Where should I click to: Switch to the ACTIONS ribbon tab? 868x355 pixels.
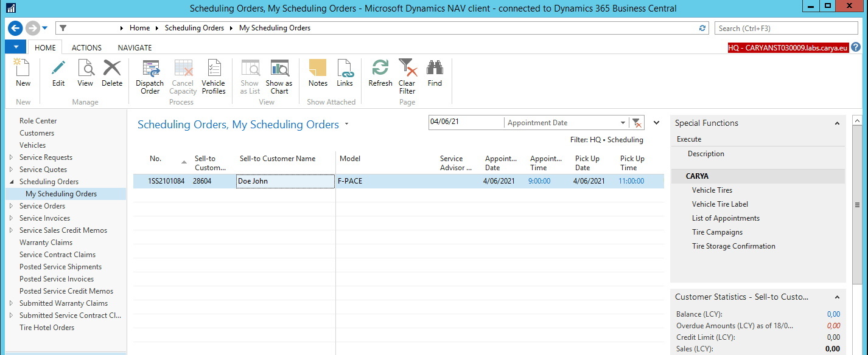point(86,47)
